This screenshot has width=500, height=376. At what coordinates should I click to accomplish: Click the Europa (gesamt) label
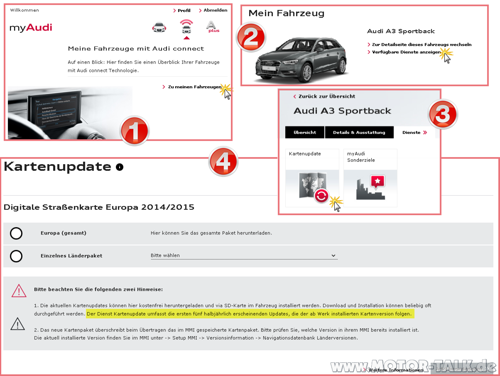tap(63, 233)
